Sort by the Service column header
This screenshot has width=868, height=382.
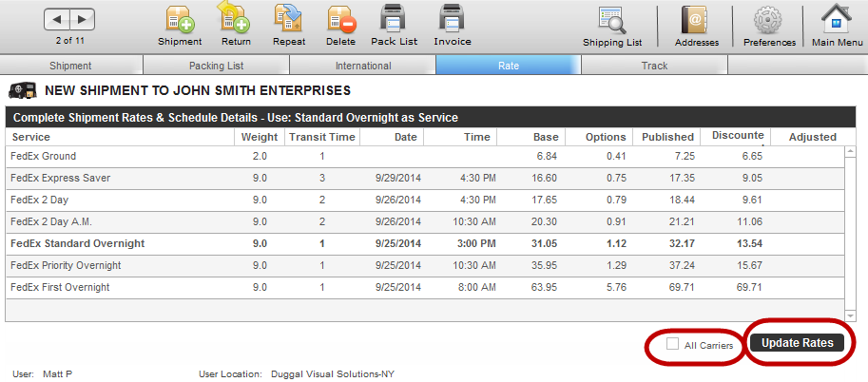[120, 137]
